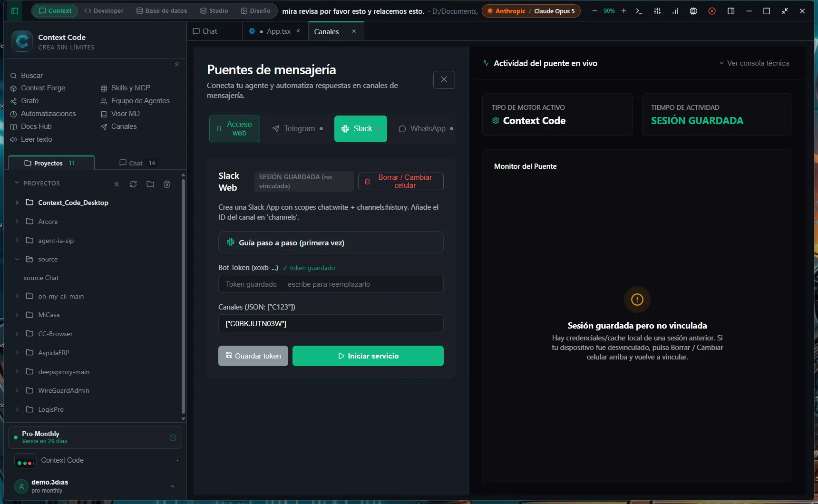Open Buscar search in sidebar
Viewport: 818px width, 504px height.
pyautogui.click(x=27, y=76)
